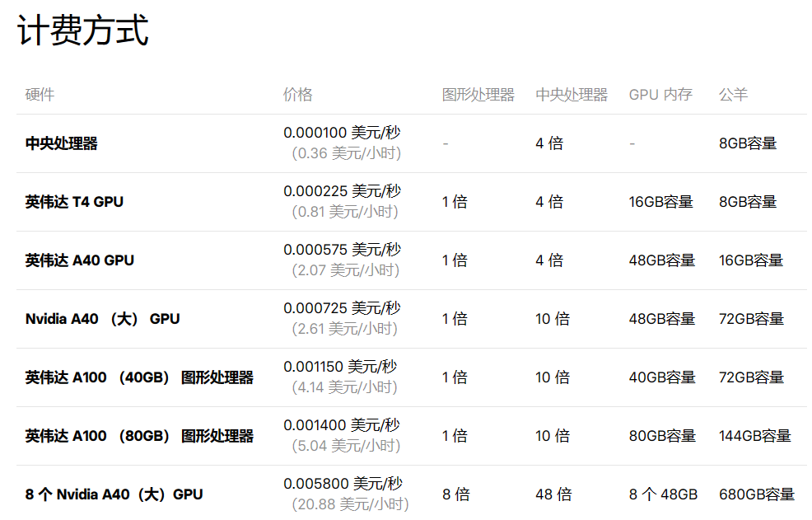This screenshot has width=812, height=520.
Task: Click 8 倍 GPU count cell
Action: [x=455, y=494]
